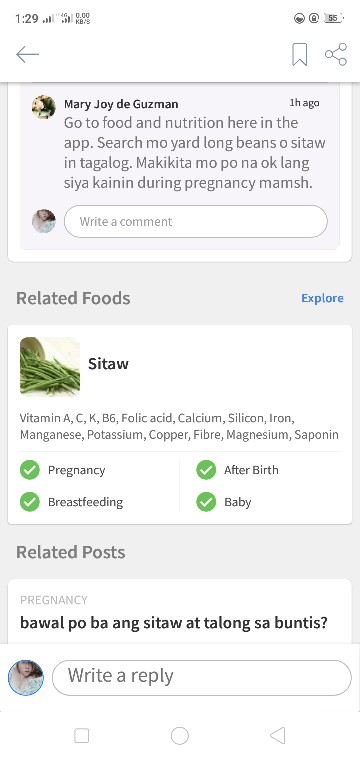Tap the Breastfeeding green checkmark
Screen dimensions: 360x760
click(x=30, y=502)
